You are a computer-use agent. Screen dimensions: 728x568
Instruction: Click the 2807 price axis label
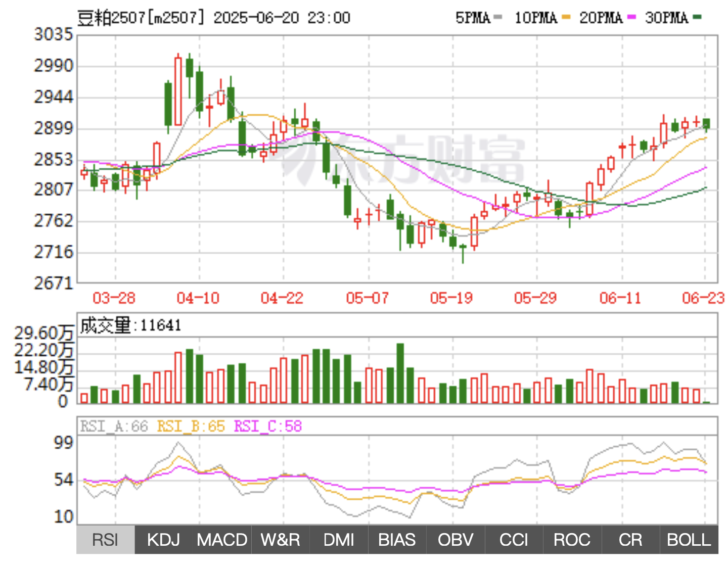(x=54, y=190)
